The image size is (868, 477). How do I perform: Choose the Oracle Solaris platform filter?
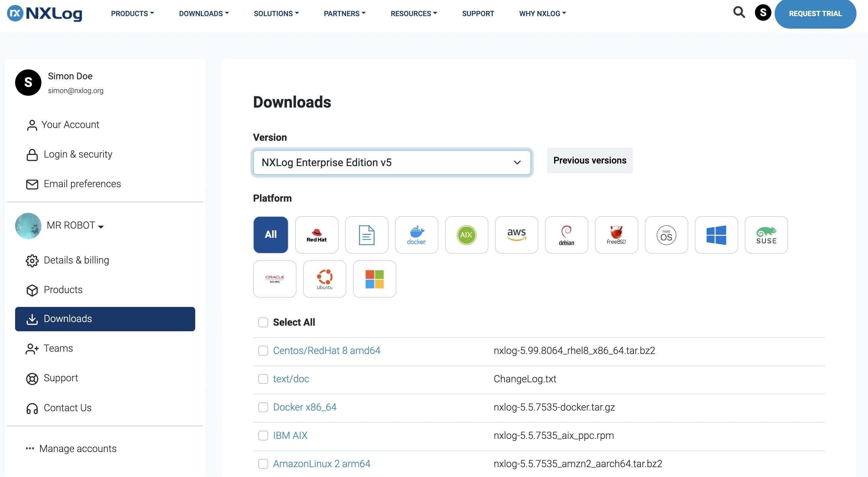point(275,279)
